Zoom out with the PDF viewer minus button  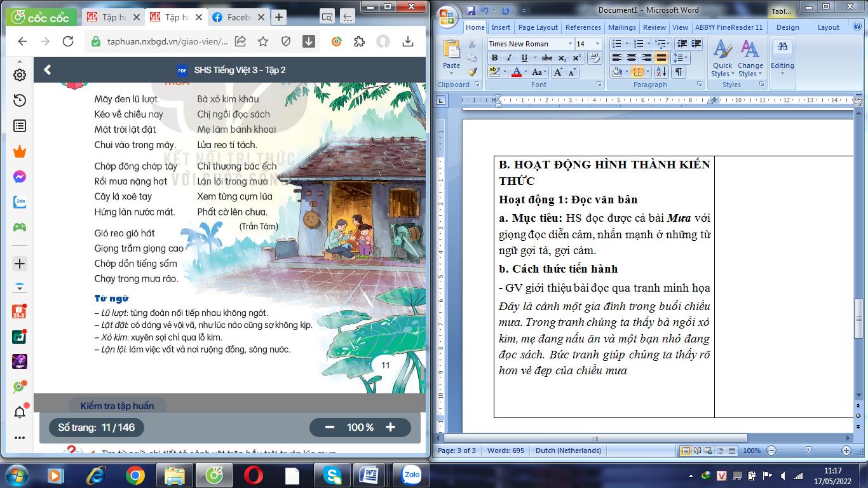(x=330, y=428)
